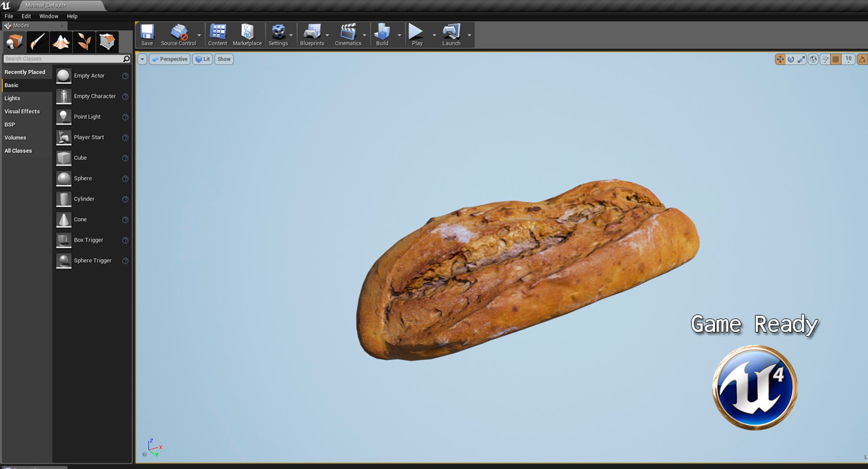Choose the Foliage mode icon

[84, 42]
